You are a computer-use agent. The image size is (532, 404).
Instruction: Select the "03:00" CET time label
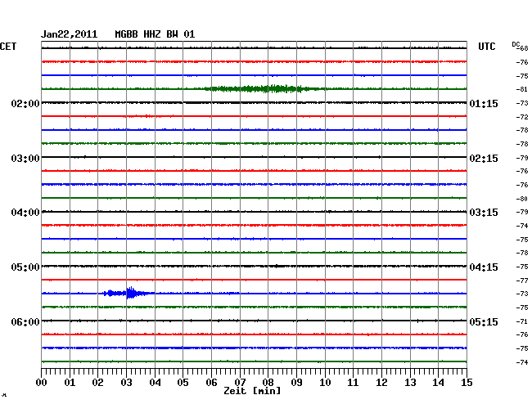tap(25, 159)
